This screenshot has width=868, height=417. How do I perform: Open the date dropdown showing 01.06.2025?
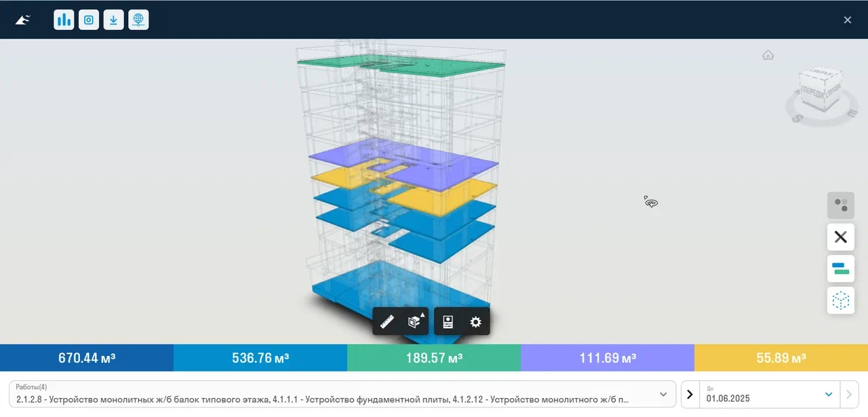point(828,394)
